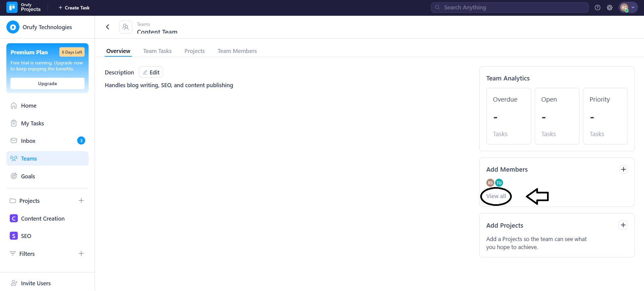Viewport: 644px width, 291px height.
Task: Click View all members link
Action: (x=496, y=196)
